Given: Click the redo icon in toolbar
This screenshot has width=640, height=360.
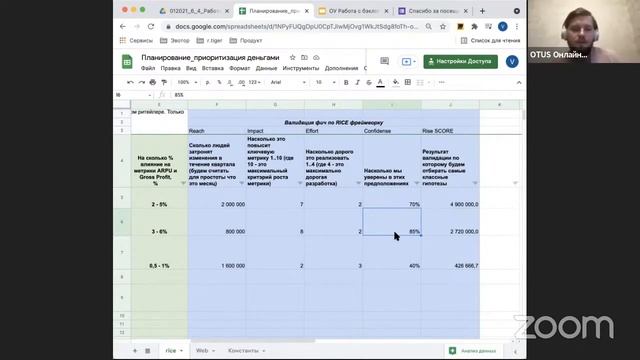Looking at the screenshot, I should pos(142,82).
